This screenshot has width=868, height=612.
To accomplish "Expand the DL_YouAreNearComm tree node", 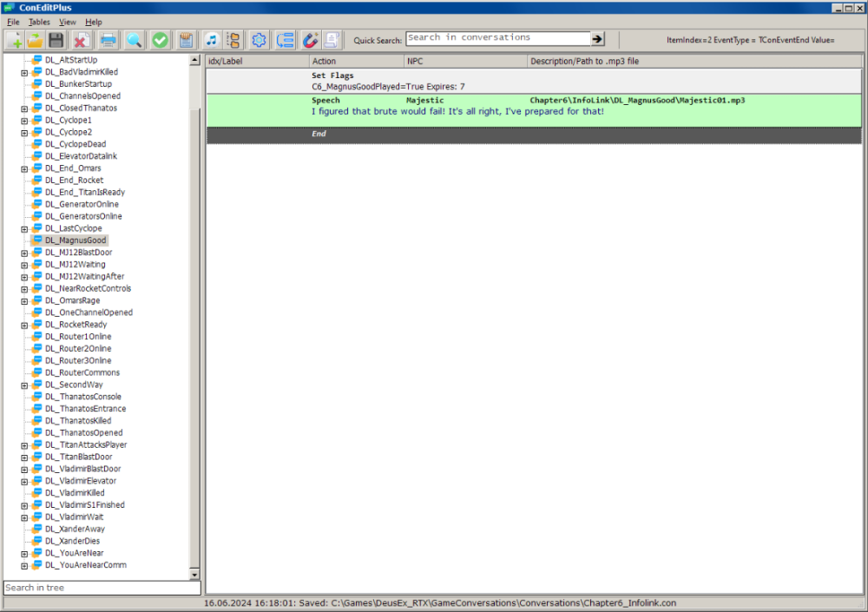I will point(24,565).
